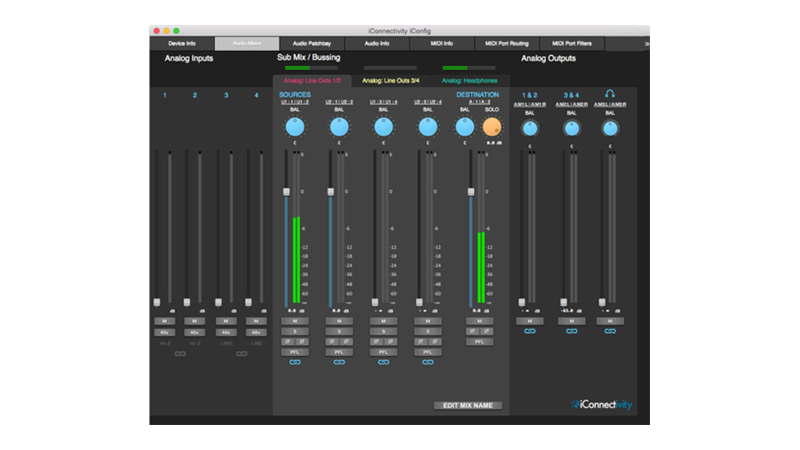This screenshot has width=800, height=450.
Task: Click the BAL knob for outputs 3 & 4
Action: pos(571,129)
